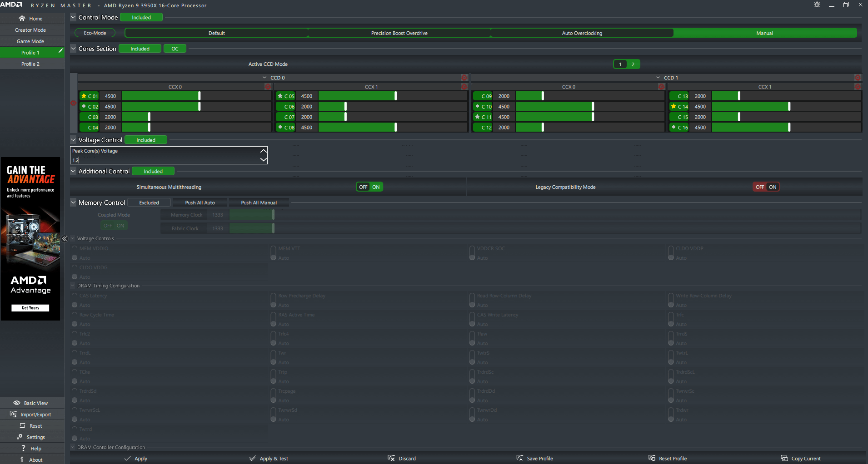The image size is (868, 464).
Task: Click the Settings gear in the sidebar
Action: pos(20,437)
